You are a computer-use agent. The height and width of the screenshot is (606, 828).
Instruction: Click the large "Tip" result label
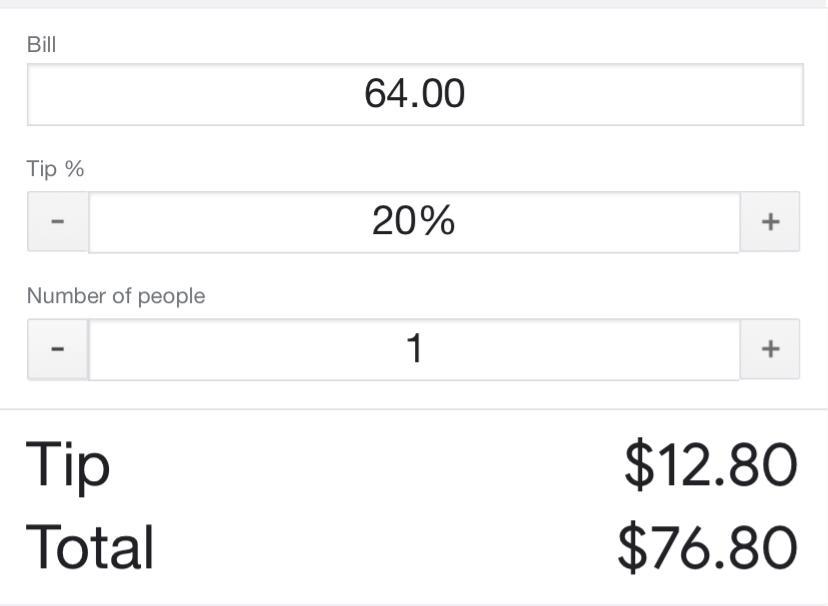(x=67, y=465)
